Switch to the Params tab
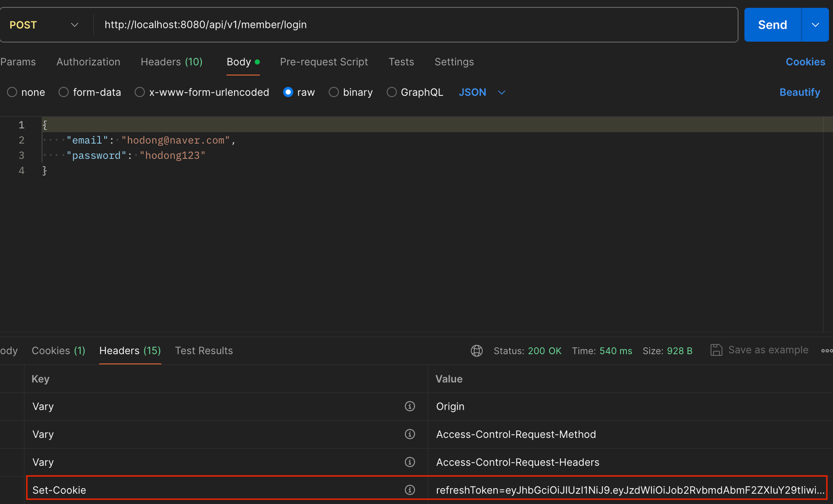This screenshot has height=504, width=833. (x=18, y=62)
